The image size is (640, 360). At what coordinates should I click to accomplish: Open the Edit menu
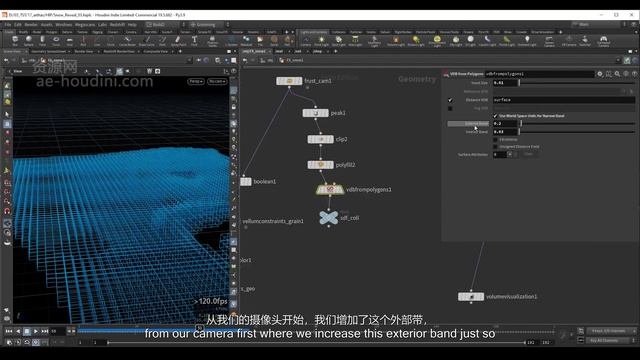point(18,24)
